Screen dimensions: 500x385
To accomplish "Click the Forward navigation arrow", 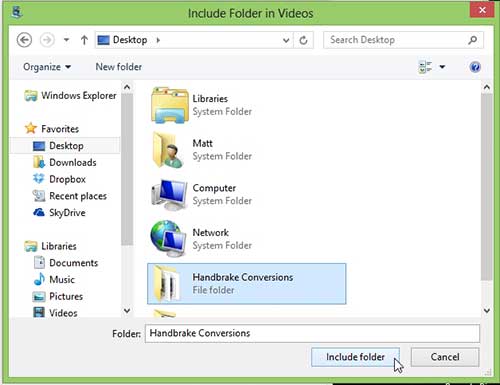I will 47,40.
